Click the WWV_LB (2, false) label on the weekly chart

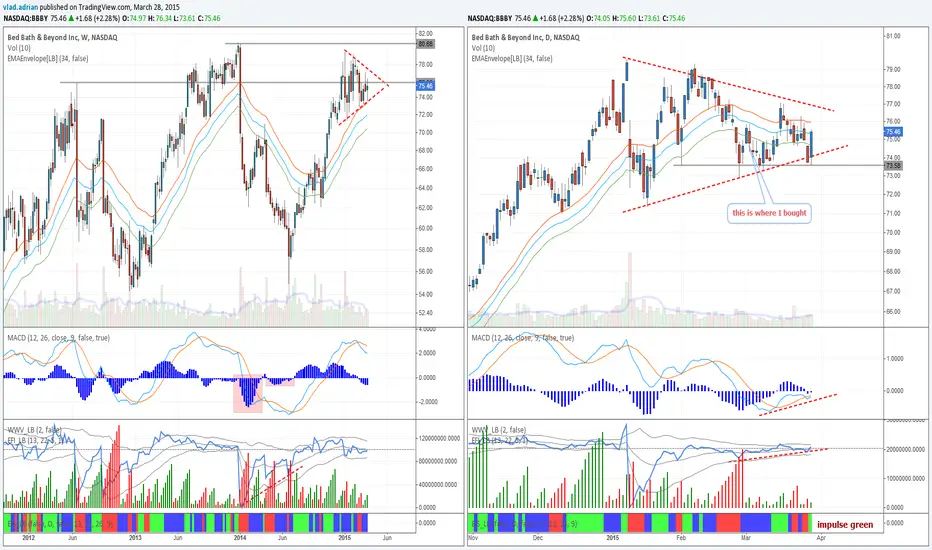click(34, 430)
